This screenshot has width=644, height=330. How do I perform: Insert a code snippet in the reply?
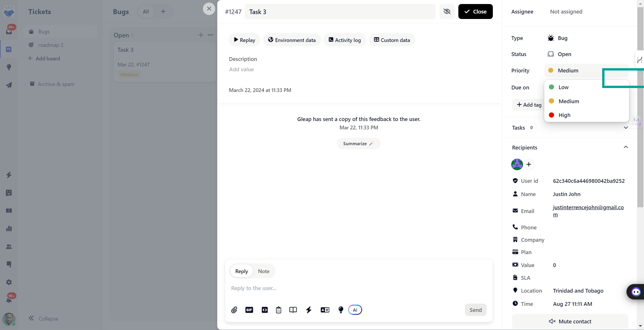pyautogui.click(x=265, y=310)
